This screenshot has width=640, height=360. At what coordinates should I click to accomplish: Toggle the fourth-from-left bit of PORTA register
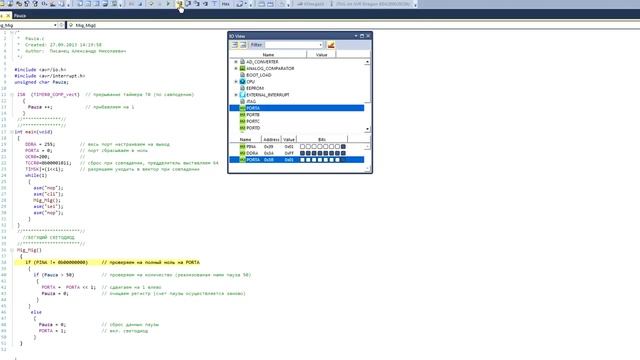point(320,160)
